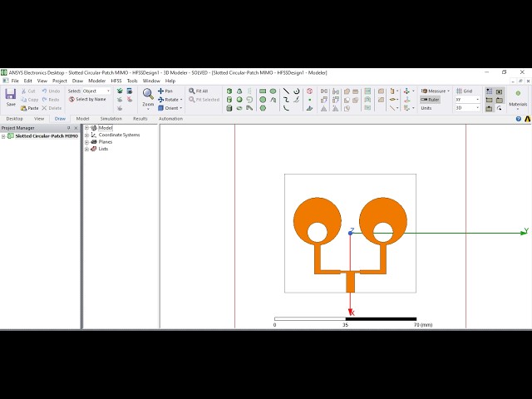Select the orange feed line stub at bottom
The height and width of the screenshot is (399, 532).
(x=350, y=282)
